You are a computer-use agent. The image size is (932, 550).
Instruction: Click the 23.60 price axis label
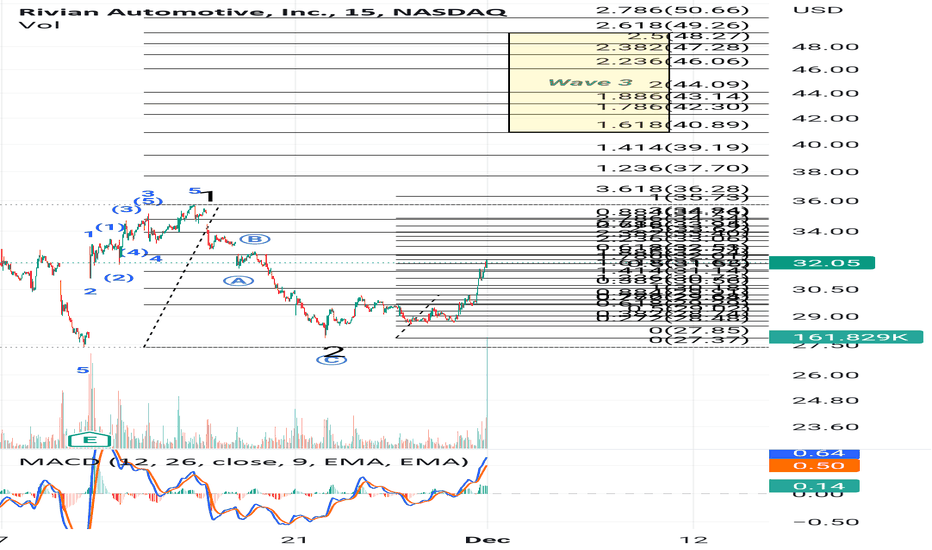click(x=826, y=427)
